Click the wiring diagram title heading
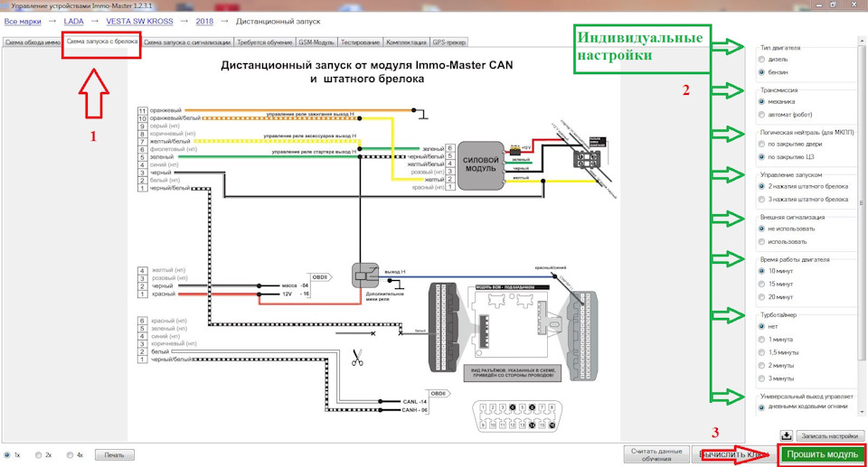Screen dimensions: 868x467 pyautogui.click(x=366, y=71)
